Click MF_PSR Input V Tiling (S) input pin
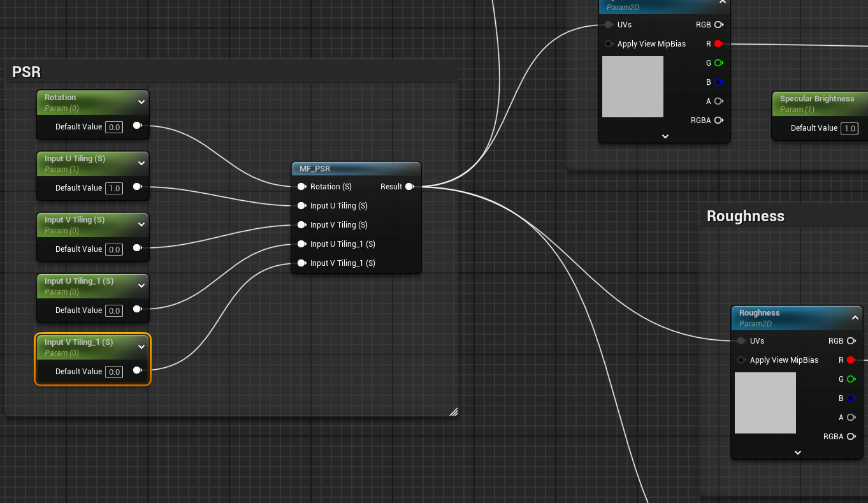The height and width of the screenshot is (503, 868). point(302,225)
